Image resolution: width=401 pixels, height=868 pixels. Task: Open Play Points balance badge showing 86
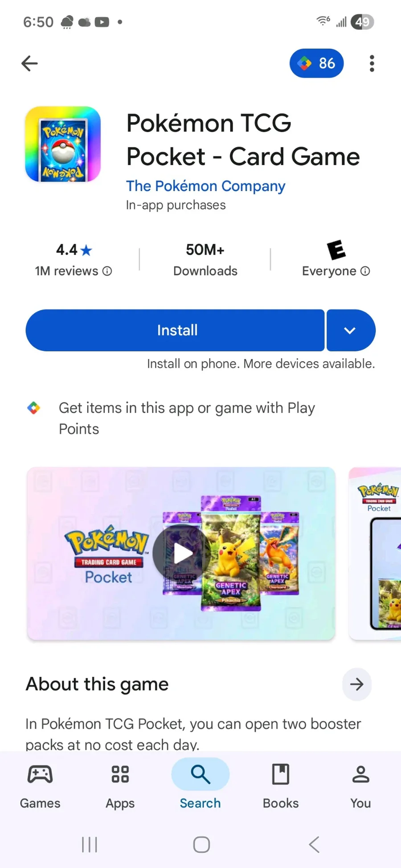point(316,63)
